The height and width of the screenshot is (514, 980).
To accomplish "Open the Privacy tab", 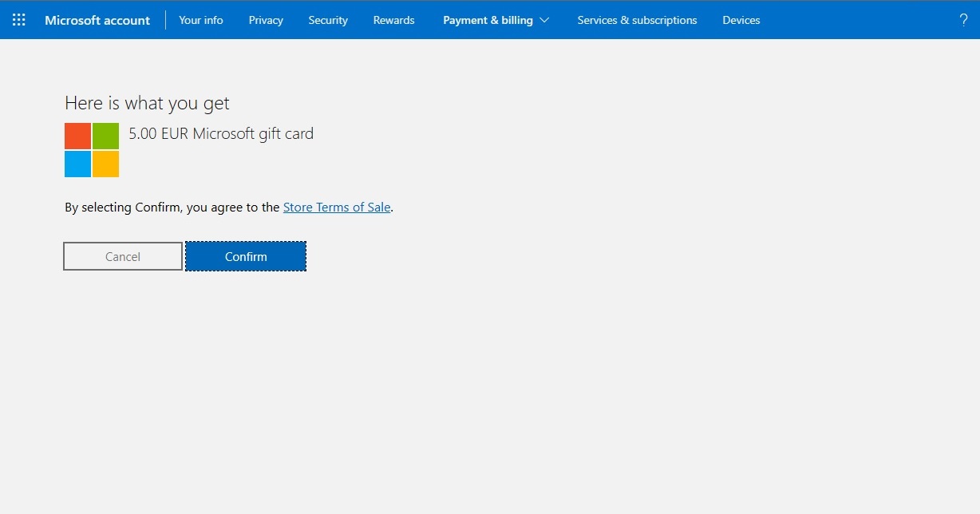I will [x=266, y=20].
